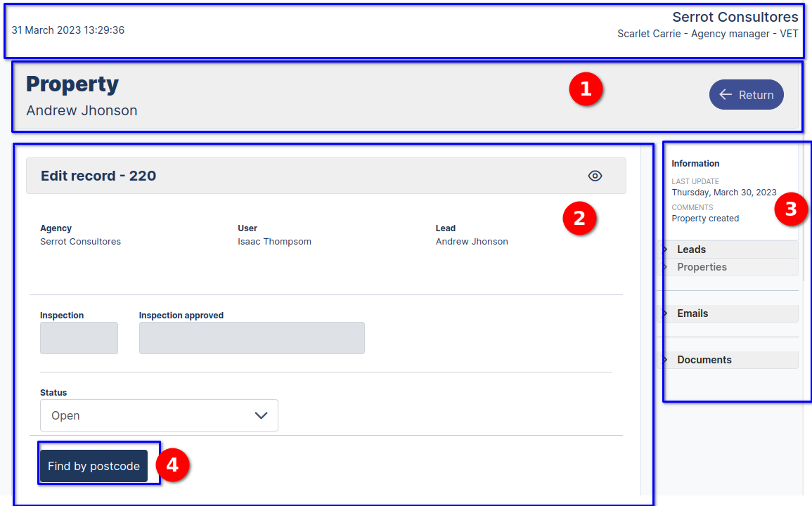This screenshot has width=812, height=506.
Task: Expand the Emails section in sidebar
Action: pyautogui.click(x=692, y=313)
